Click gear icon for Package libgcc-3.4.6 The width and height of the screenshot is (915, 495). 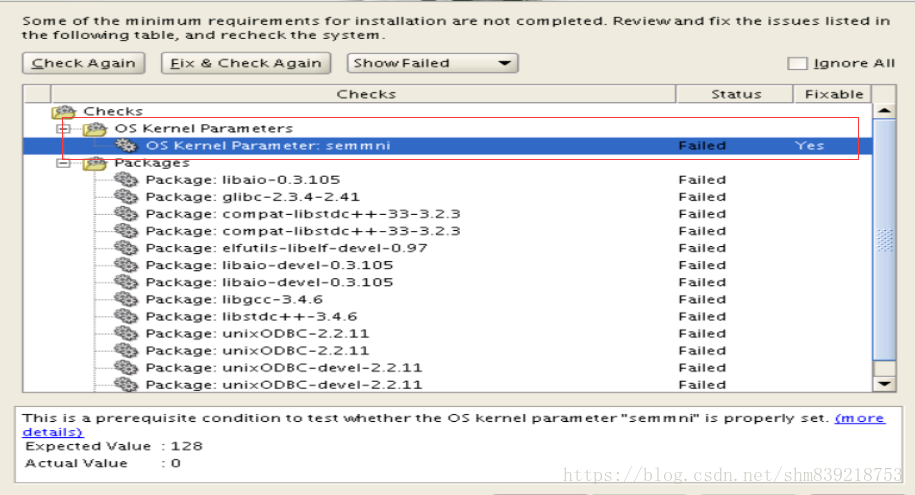coord(127,299)
